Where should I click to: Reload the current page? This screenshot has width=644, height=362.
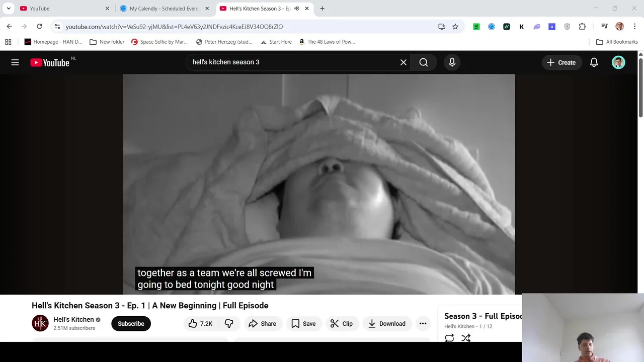(x=39, y=27)
